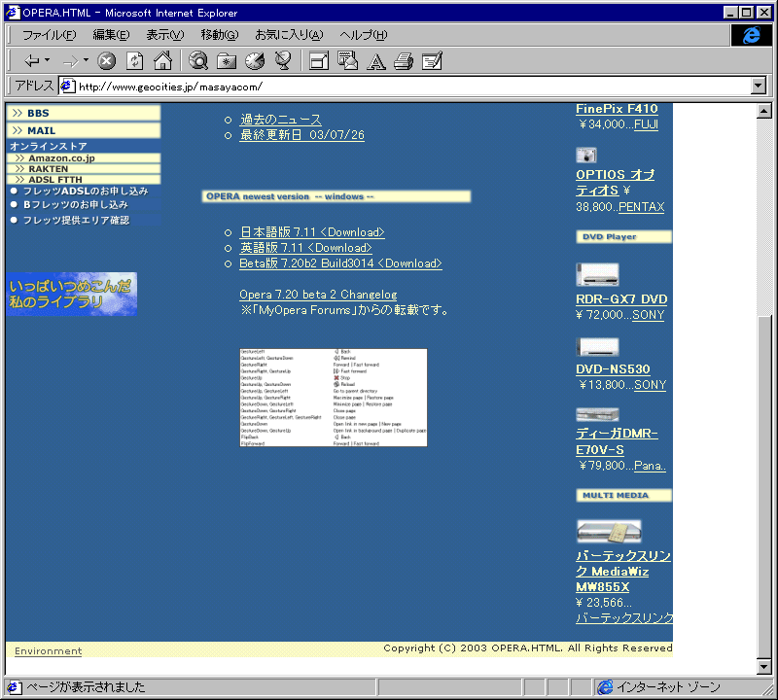Click the MediaWiz player thumbnail image

click(609, 532)
